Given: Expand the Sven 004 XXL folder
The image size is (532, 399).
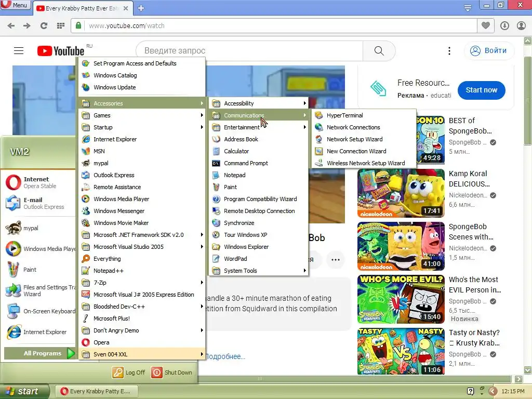Looking at the screenshot, I should tap(142, 354).
